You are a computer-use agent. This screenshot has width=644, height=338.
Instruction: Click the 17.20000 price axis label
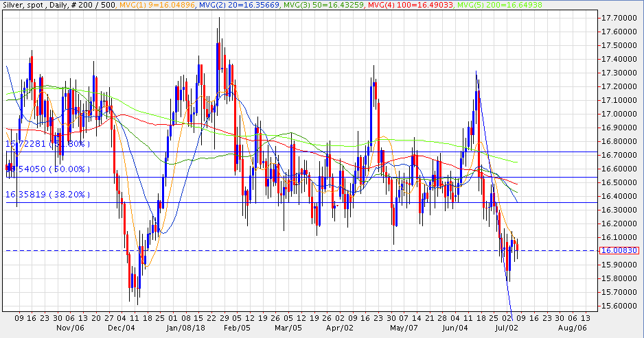[620, 86]
